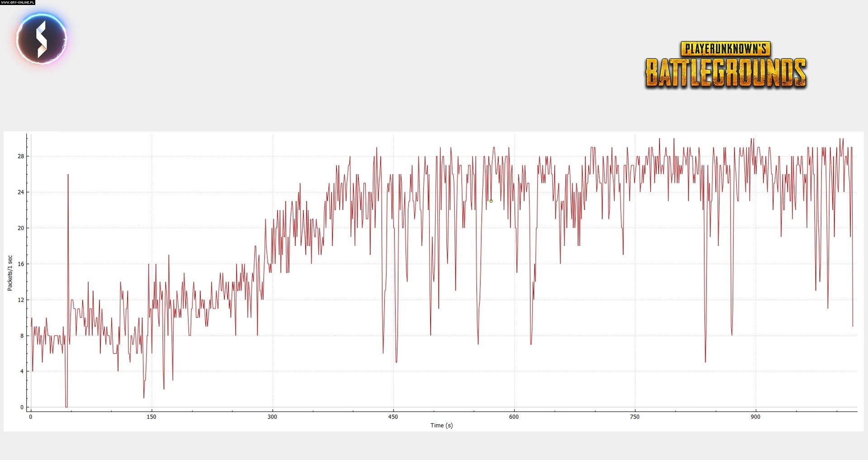
Task: Select the 600 tick on time axis
Action: (x=514, y=417)
